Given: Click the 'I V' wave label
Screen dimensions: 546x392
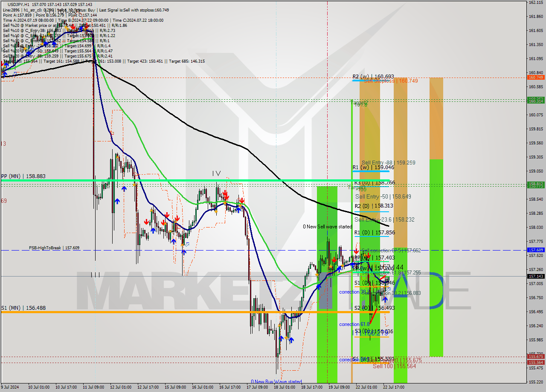Looking at the screenshot, I should coord(216,173).
